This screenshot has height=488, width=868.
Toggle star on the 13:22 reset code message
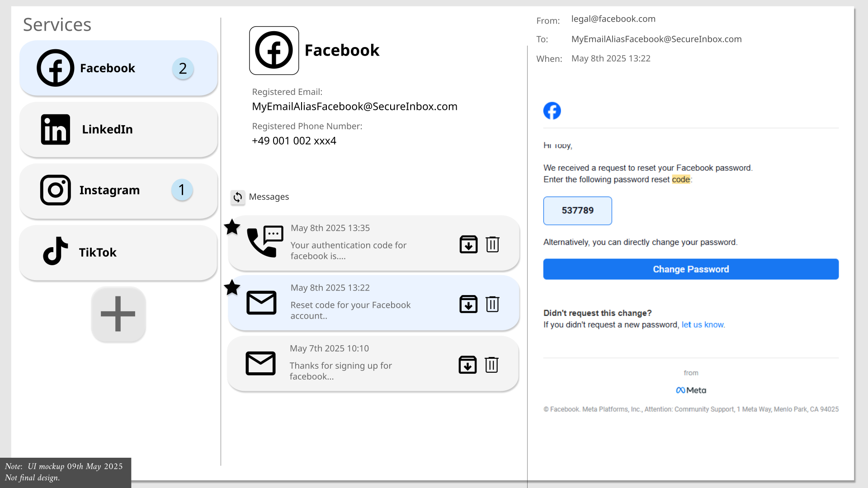pos(232,287)
